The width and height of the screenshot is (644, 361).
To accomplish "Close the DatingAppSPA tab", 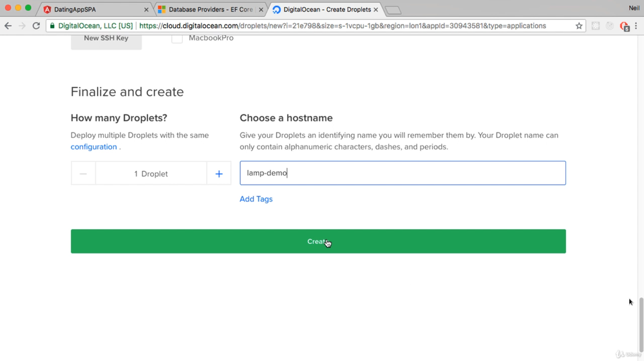I will tap(146, 10).
